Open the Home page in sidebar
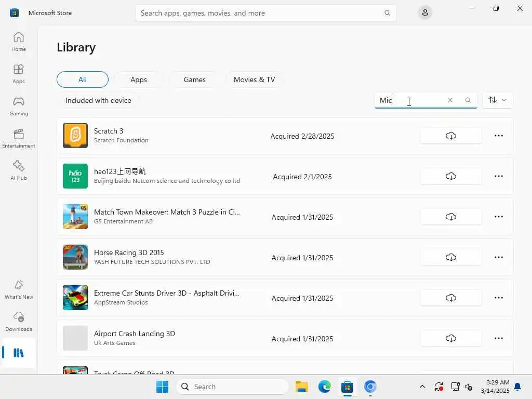 point(19,42)
